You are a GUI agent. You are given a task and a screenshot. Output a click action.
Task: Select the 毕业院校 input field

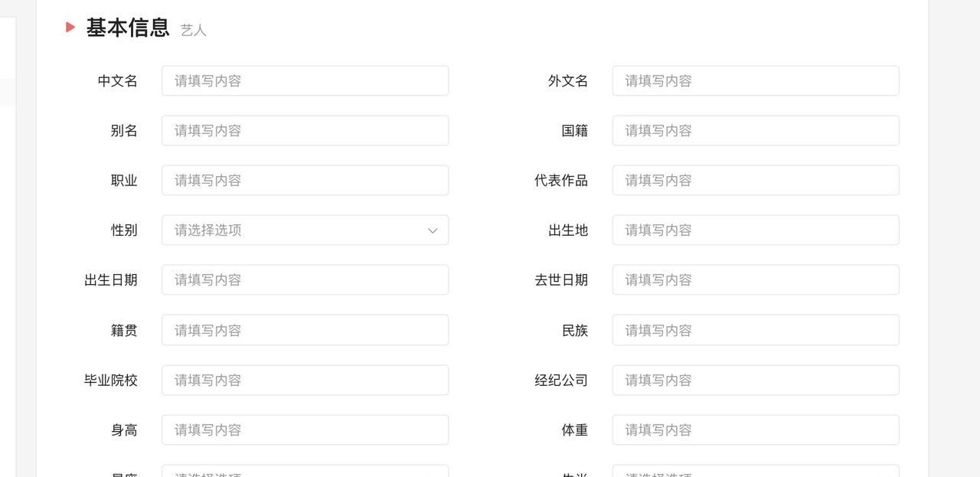tap(305, 380)
